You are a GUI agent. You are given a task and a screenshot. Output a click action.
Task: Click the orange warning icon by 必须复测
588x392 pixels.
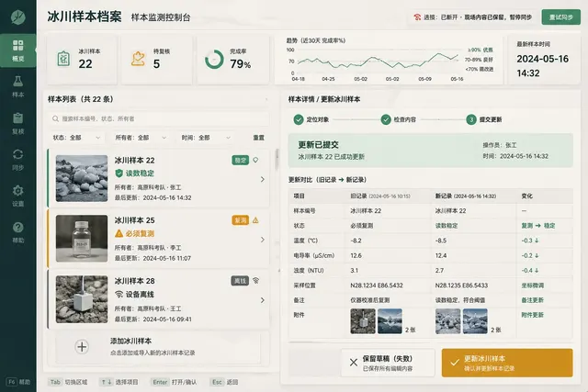119,233
